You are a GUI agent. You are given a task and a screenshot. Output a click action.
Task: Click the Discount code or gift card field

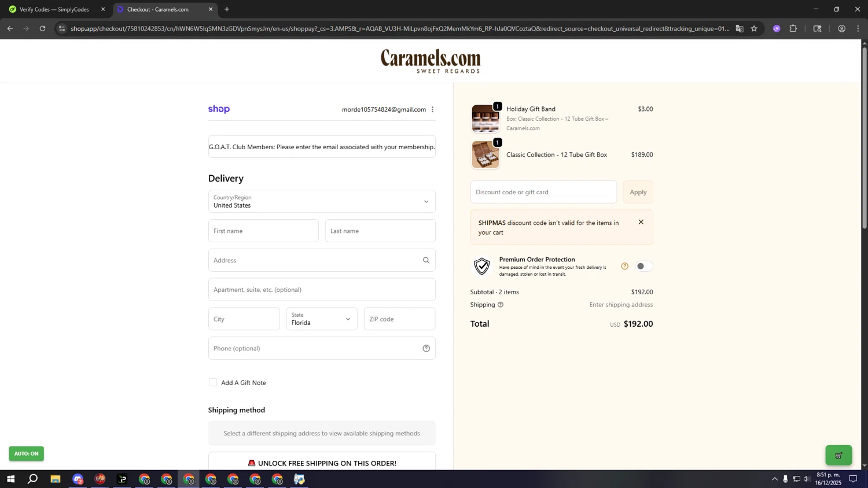pyautogui.click(x=543, y=192)
